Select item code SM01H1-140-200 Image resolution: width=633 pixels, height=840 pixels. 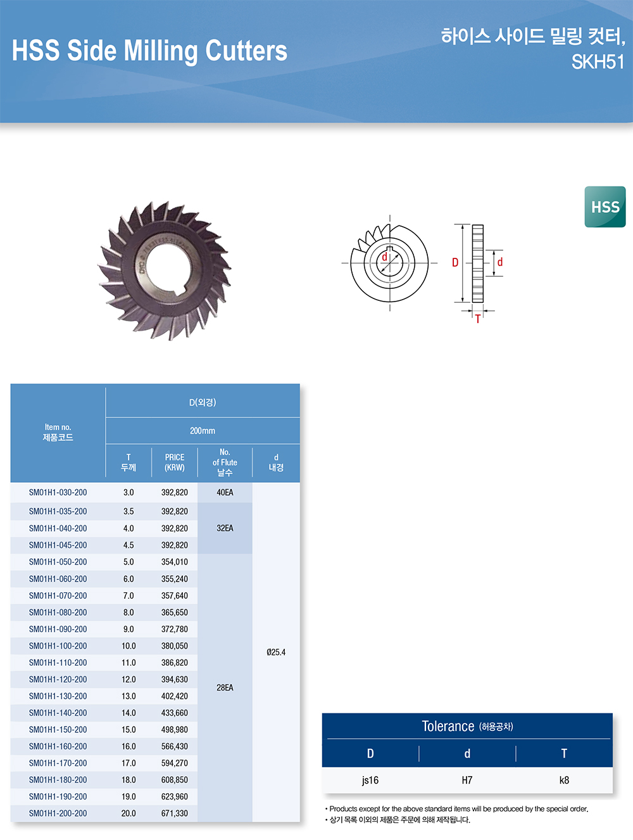(x=58, y=713)
